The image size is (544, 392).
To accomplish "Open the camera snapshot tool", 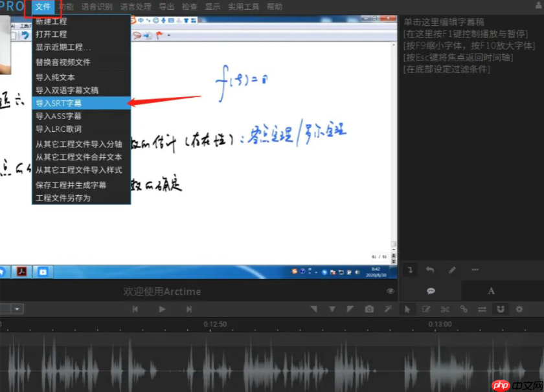I will tap(369, 309).
